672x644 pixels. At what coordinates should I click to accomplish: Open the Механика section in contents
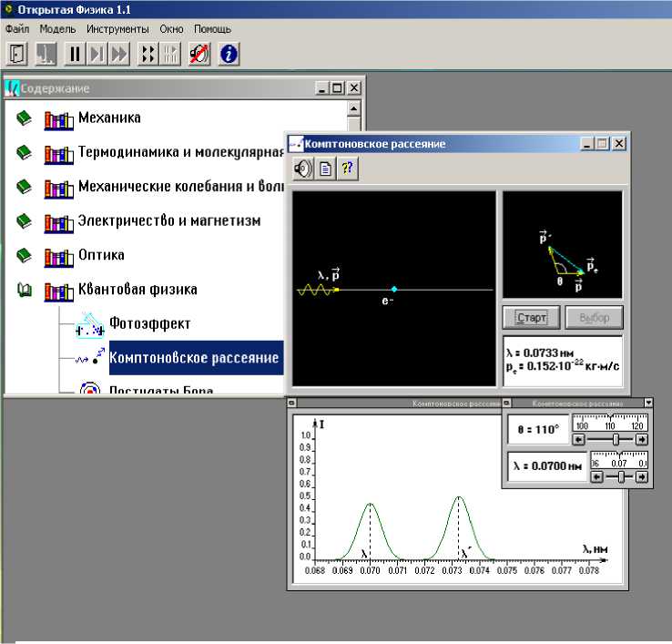[x=109, y=118]
